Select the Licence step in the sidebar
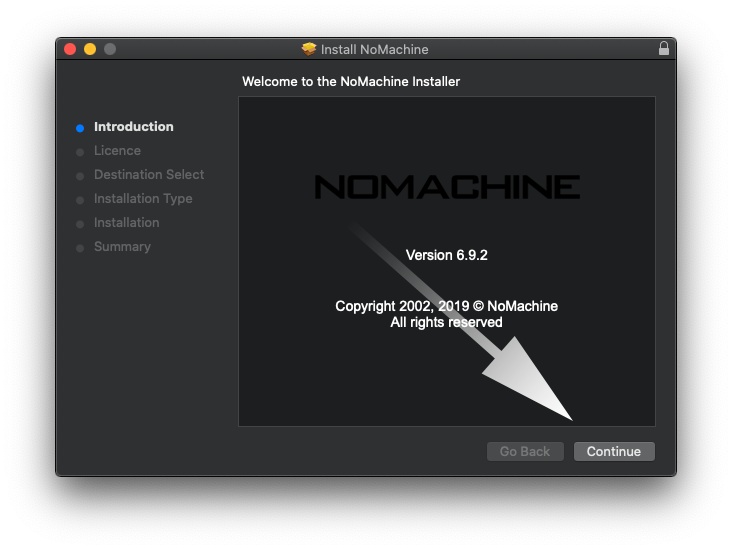This screenshot has height=550, width=732. coord(117,151)
